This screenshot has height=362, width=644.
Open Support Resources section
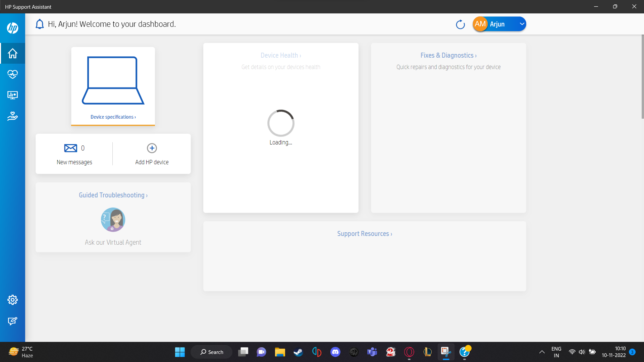pos(364,234)
